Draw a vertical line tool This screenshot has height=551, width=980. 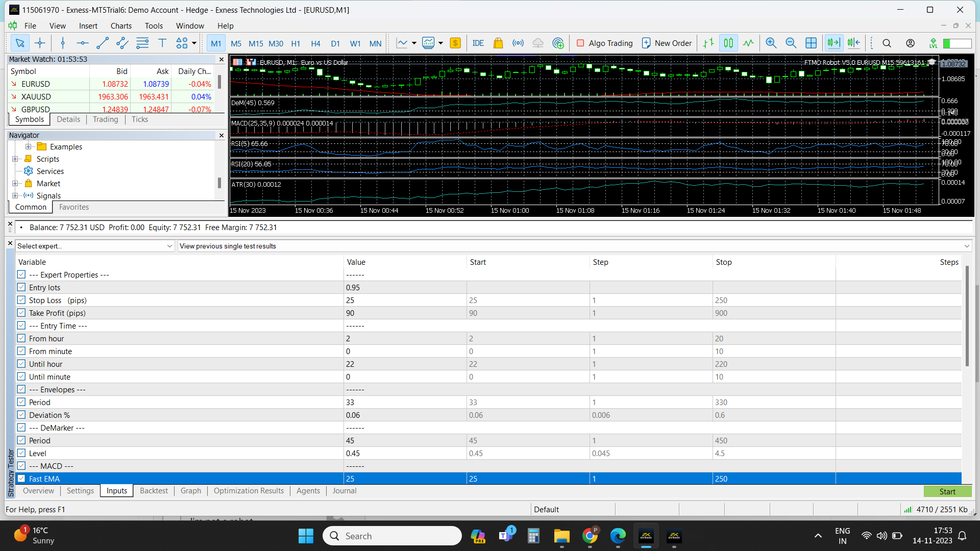pos(63,43)
